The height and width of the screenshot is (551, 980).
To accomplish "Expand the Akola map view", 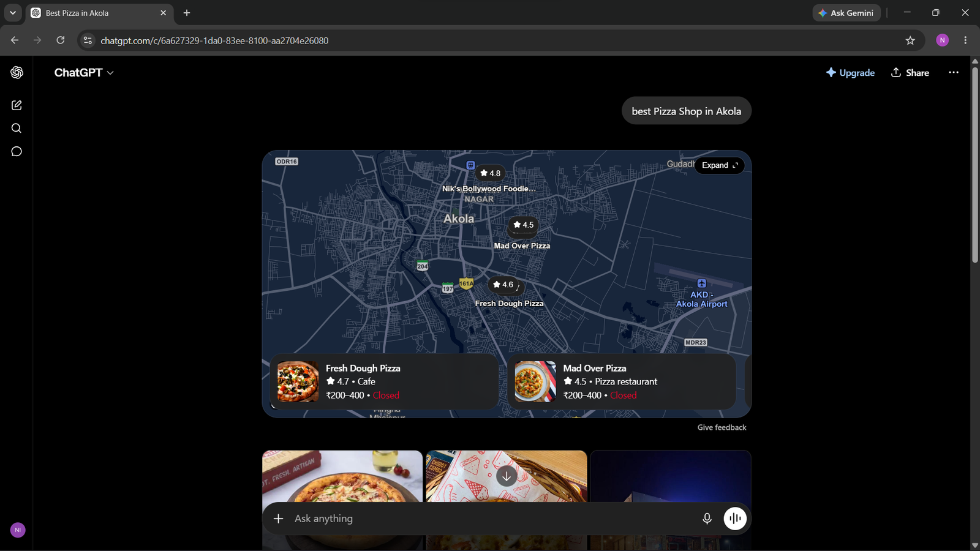I will click(x=720, y=165).
